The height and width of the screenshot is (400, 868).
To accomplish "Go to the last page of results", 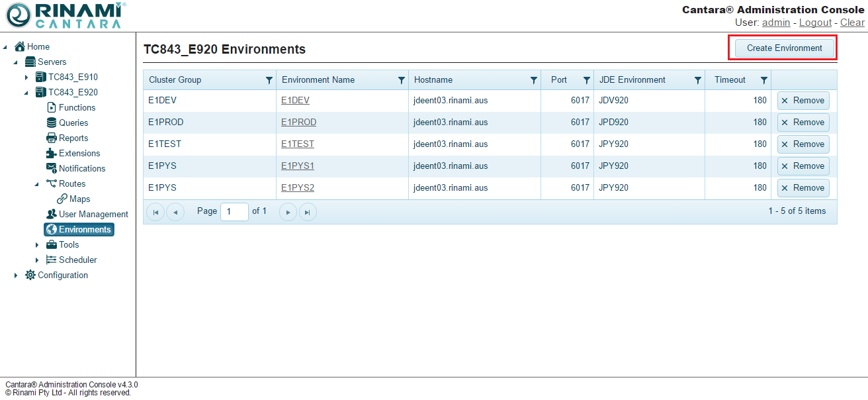I will click(x=307, y=212).
